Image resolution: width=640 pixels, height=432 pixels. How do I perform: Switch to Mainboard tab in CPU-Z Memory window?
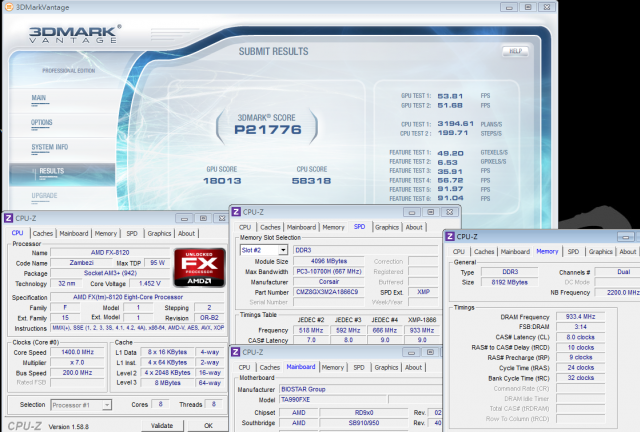[x=515, y=252]
